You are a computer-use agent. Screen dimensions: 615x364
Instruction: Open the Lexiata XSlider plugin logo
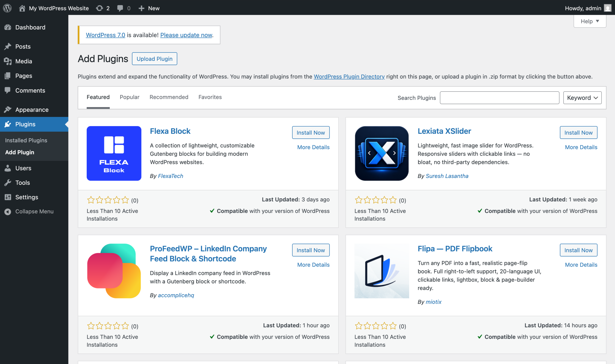pos(382,153)
